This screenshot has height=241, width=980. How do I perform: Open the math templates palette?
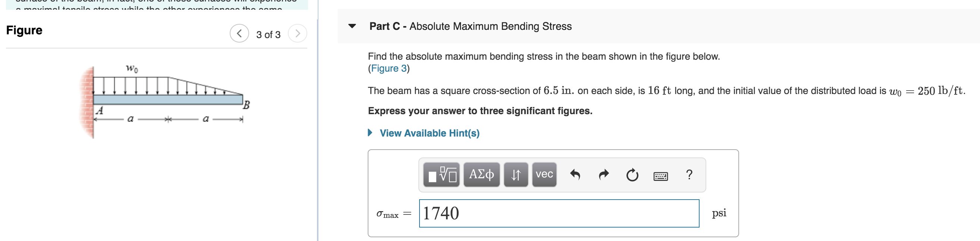point(441,174)
